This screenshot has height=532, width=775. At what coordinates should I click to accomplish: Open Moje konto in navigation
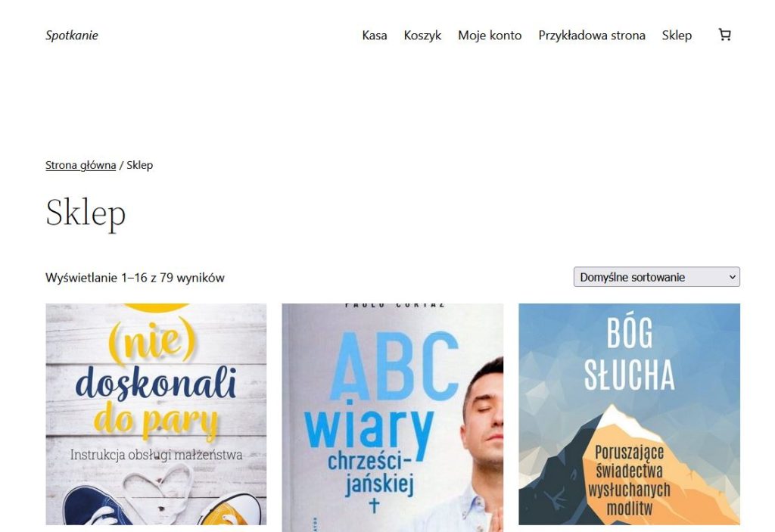[490, 36]
